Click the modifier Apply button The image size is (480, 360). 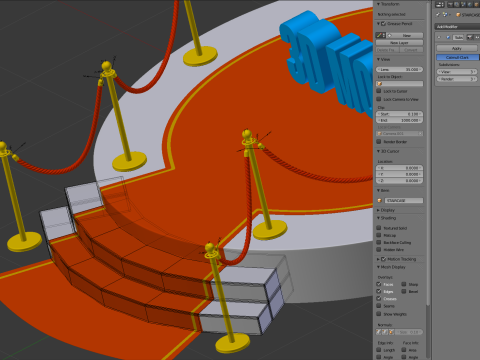tap(457, 48)
